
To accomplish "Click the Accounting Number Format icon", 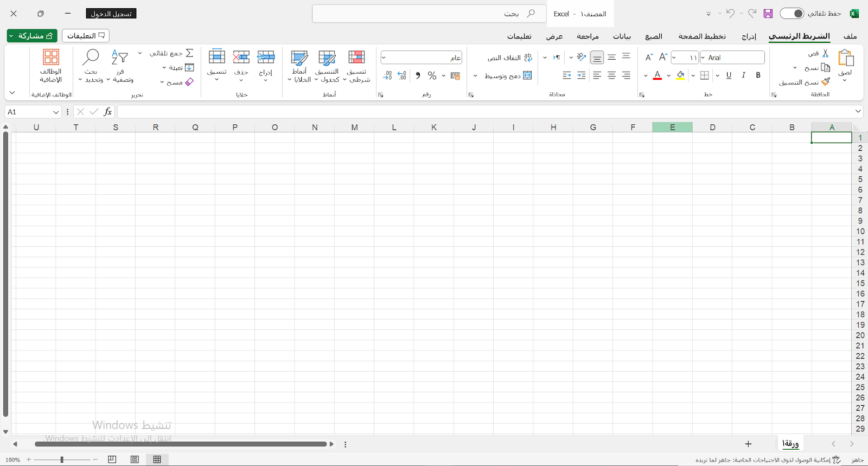I will tap(455, 75).
